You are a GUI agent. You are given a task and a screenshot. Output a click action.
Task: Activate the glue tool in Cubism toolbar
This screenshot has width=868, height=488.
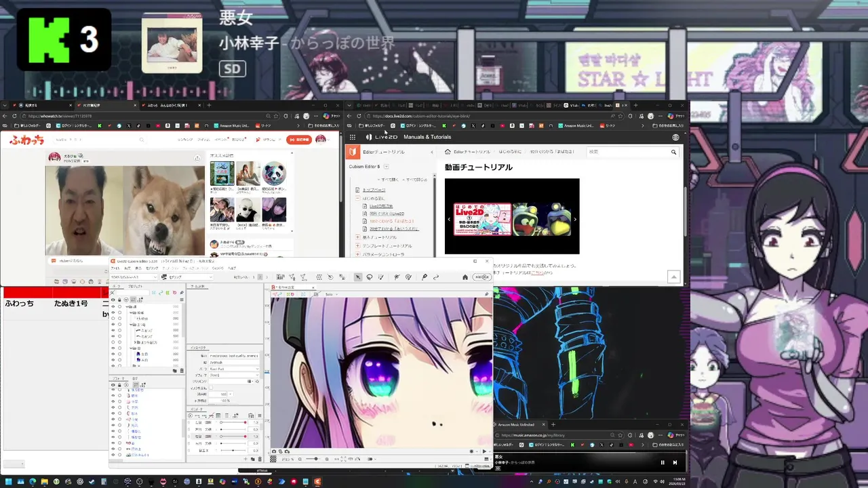click(x=397, y=277)
